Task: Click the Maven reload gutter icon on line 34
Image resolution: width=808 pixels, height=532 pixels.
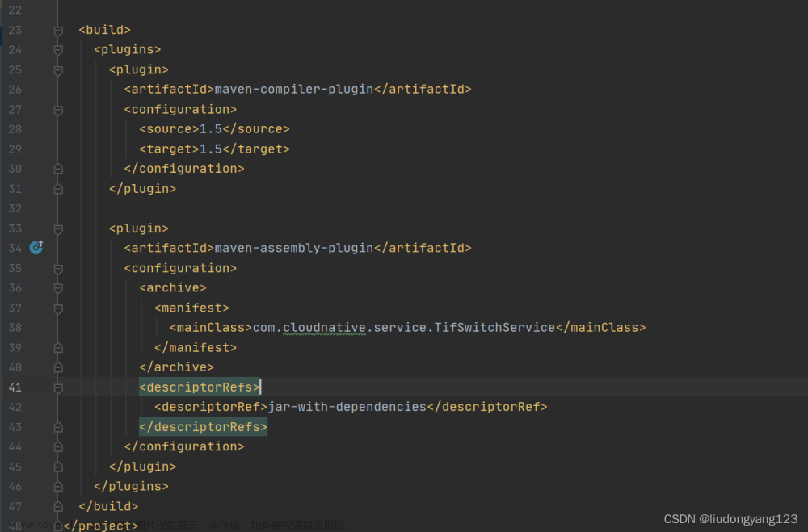Action: tap(36, 248)
